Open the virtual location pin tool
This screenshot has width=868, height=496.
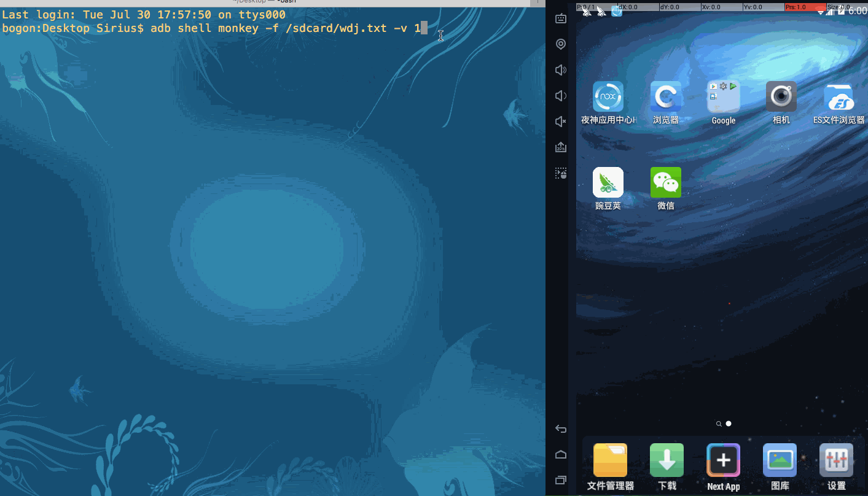561,44
